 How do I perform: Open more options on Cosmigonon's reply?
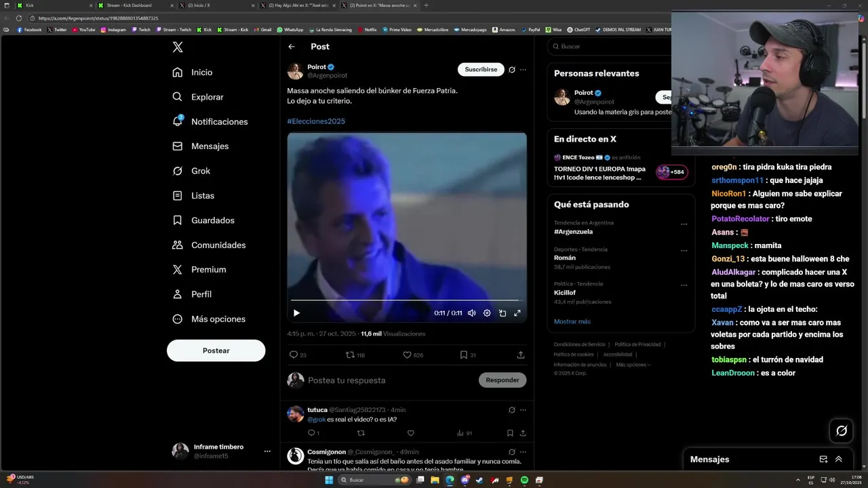(523, 452)
